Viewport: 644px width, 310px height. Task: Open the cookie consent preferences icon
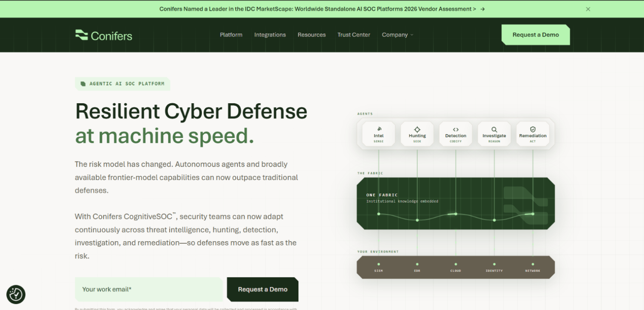pyautogui.click(x=16, y=295)
